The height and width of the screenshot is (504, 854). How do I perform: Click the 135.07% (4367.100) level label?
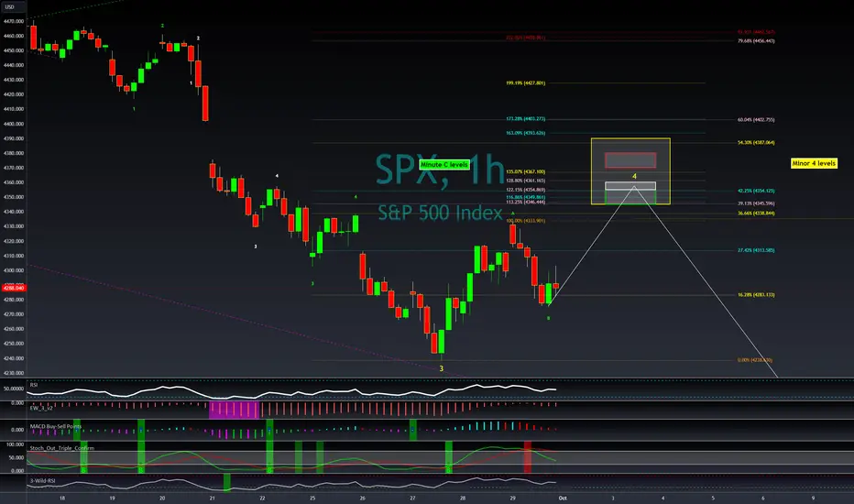[x=526, y=171]
